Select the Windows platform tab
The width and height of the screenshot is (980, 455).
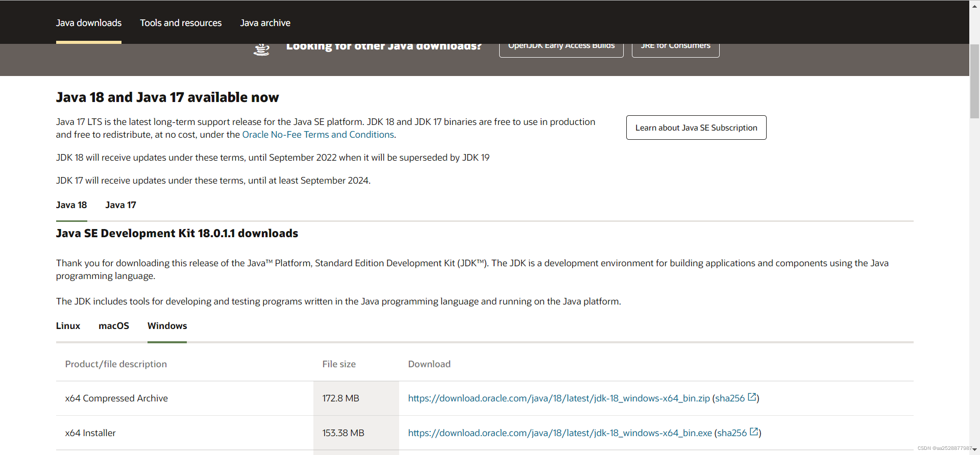click(167, 326)
